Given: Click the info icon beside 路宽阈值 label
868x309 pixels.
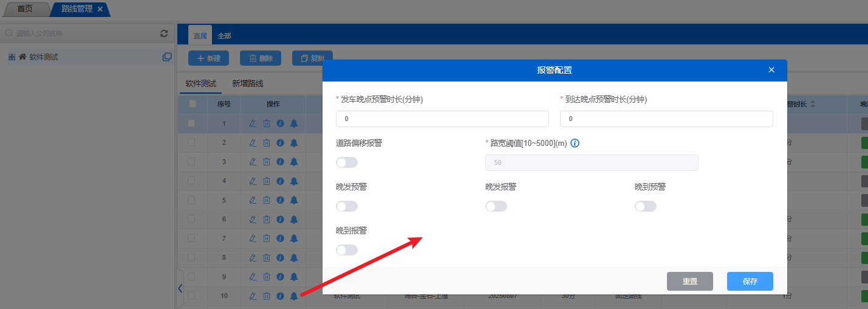Looking at the screenshot, I should click(x=575, y=144).
